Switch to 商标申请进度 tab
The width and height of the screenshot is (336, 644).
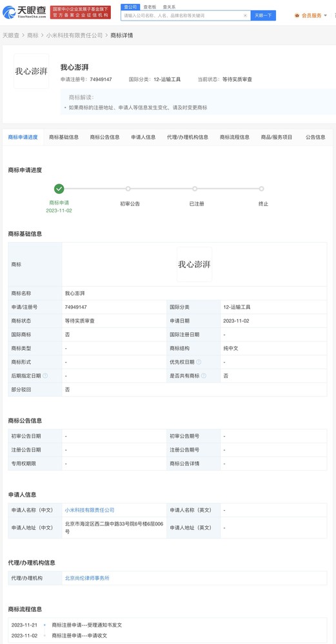[x=23, y=137]
